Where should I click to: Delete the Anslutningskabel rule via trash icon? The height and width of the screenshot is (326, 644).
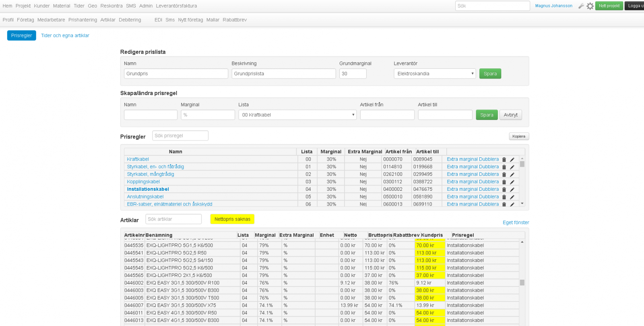[504, 197]
